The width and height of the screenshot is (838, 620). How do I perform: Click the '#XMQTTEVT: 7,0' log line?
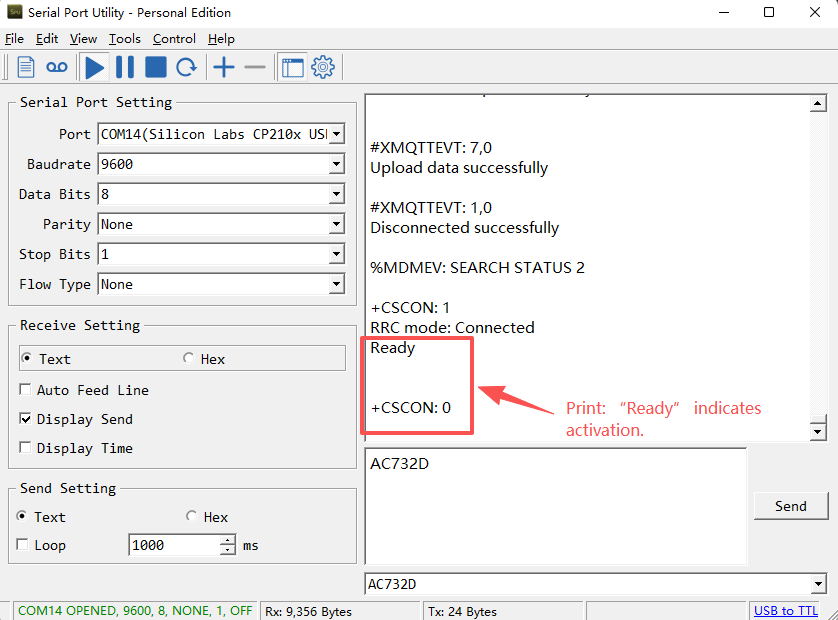tap(431, 148)
